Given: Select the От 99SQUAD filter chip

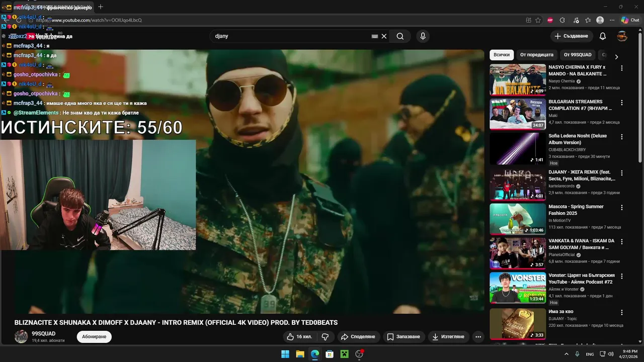Looking at the screenshot, I should pos(578,55).
